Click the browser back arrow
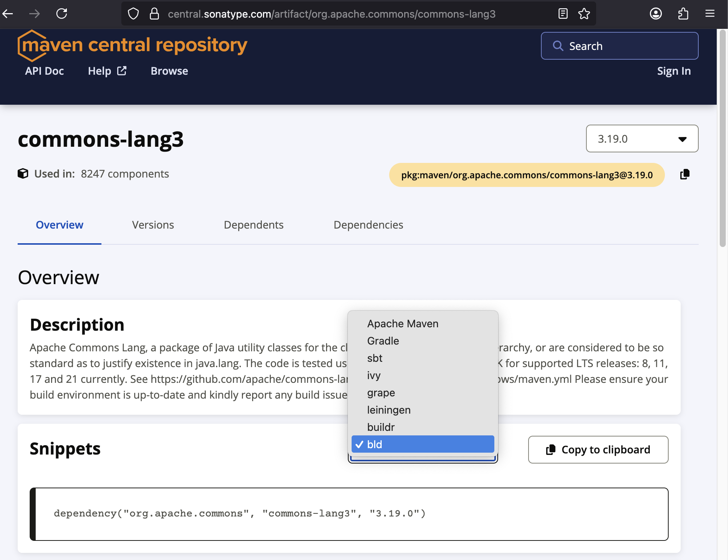The width and height of the screenshot is (728, 560). [8, 14]
